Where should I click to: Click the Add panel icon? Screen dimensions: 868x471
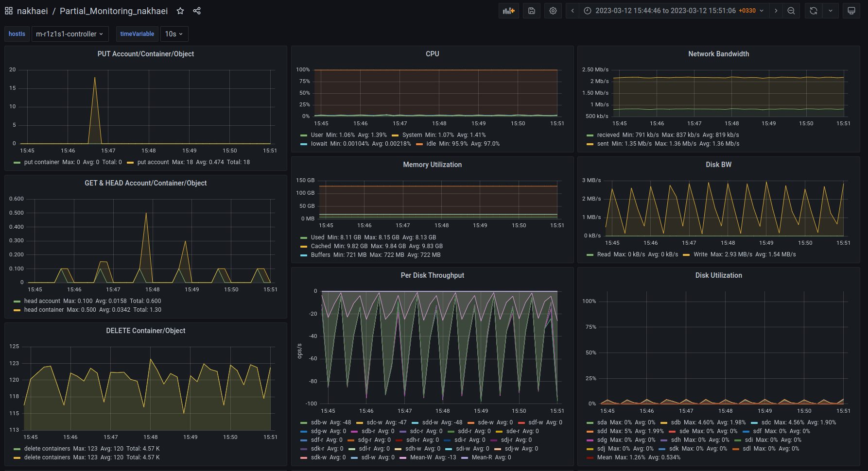[508, 11]
